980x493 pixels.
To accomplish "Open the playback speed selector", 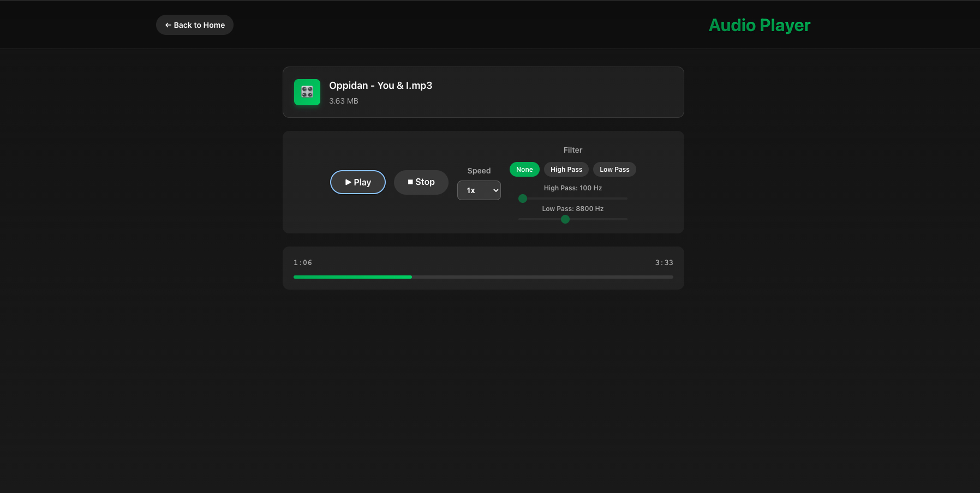I will tap(479, 190).
